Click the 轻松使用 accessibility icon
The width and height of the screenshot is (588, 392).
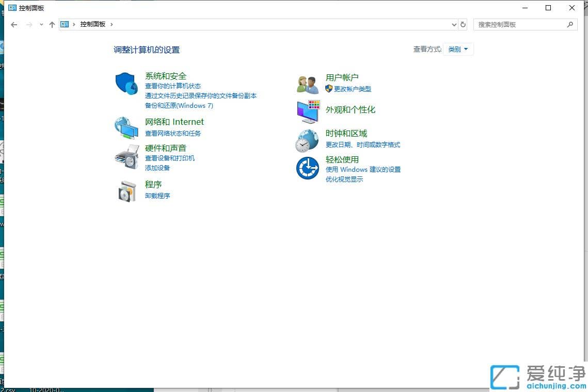(x=307, y=168)
